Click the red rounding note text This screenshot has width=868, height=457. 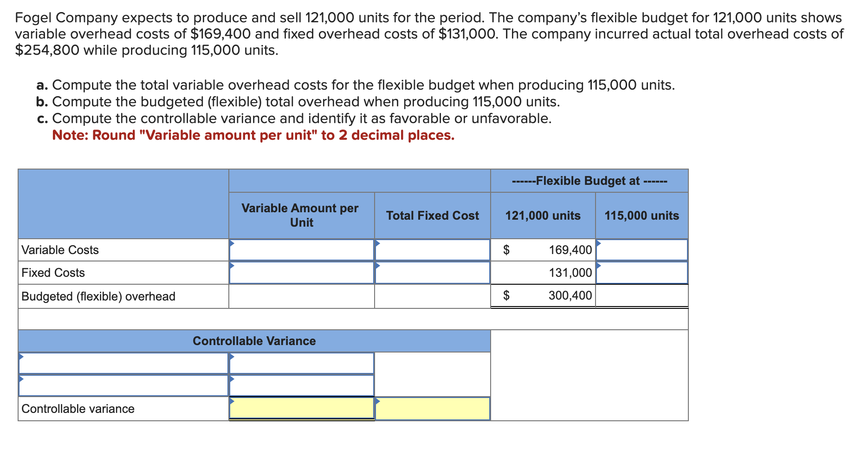click(253, 135)
